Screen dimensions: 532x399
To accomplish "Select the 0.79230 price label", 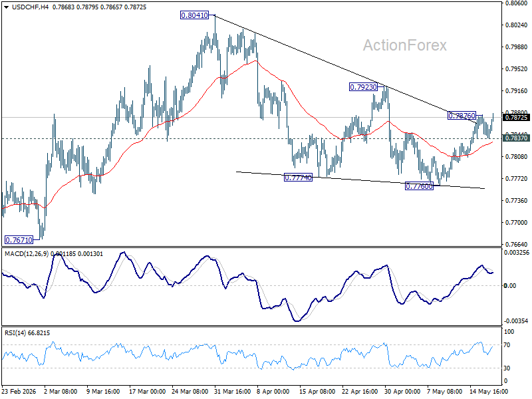I will point(363,87).
